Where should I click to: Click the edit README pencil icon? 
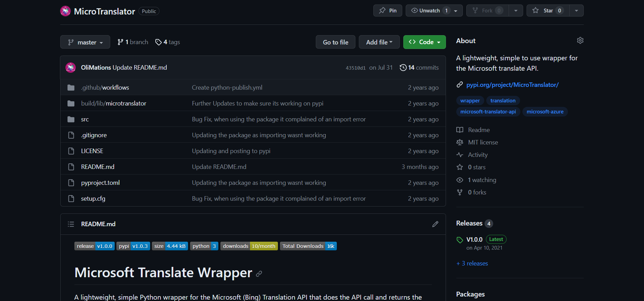[x=435, y=224]
